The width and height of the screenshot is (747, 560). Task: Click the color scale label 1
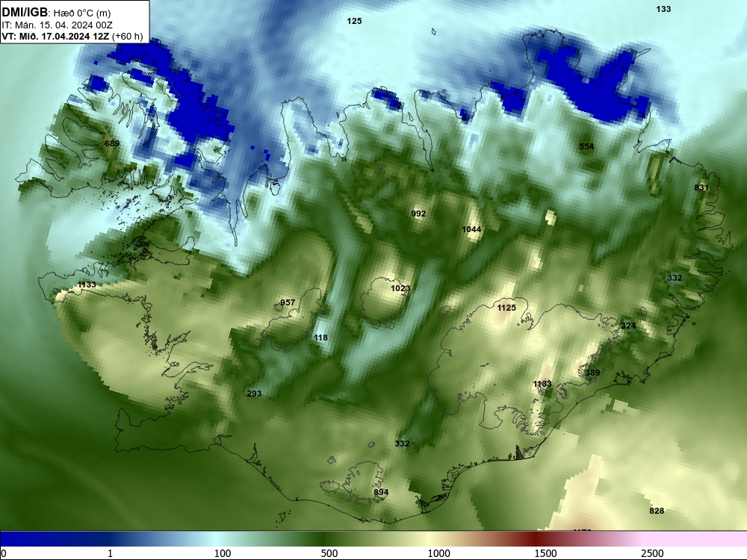(110, 553)
